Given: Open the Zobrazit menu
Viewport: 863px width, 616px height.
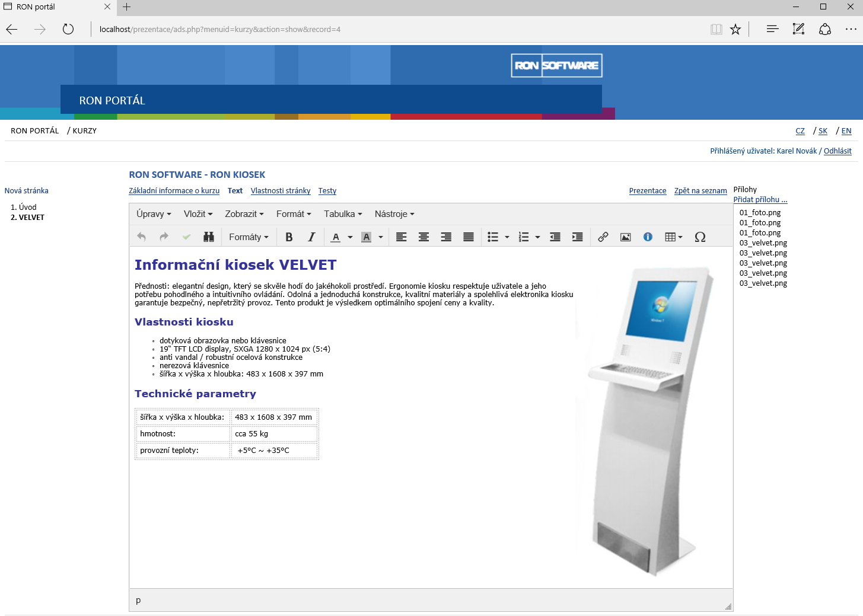Looking at the screenshot, I should pyautogui.click(x=244, y=214).
